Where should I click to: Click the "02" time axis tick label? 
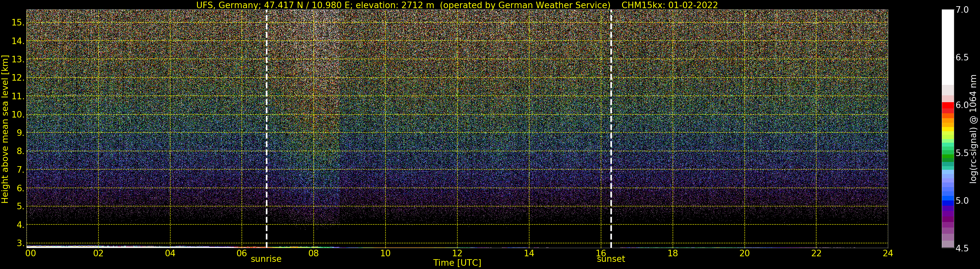point(99,253)
